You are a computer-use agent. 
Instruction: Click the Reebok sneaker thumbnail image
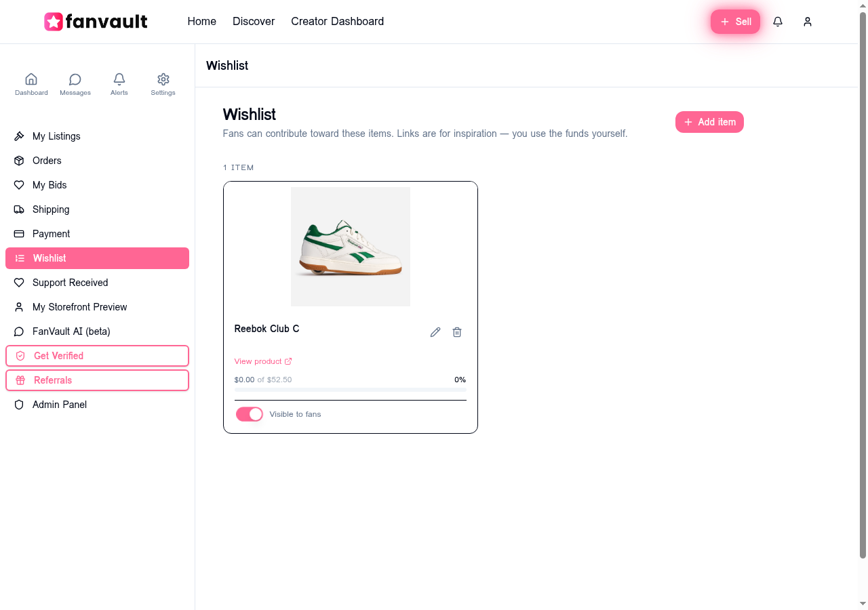[x=350, y=246]
